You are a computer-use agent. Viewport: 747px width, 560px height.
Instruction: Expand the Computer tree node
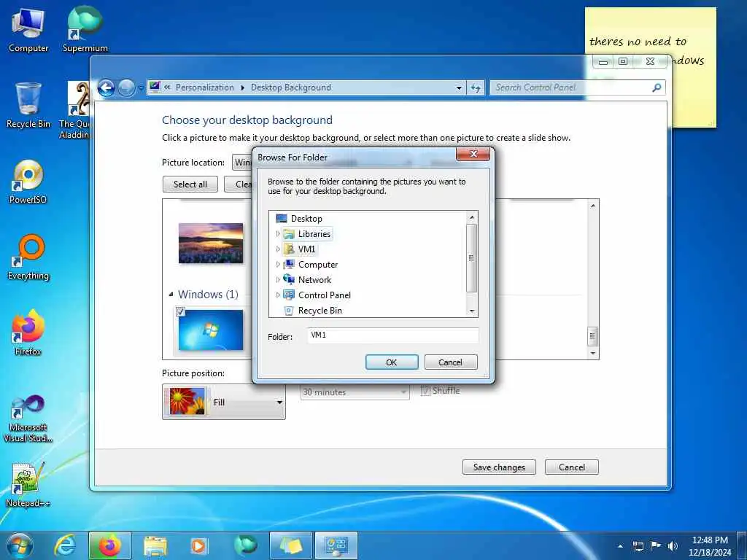click(278, 264)
